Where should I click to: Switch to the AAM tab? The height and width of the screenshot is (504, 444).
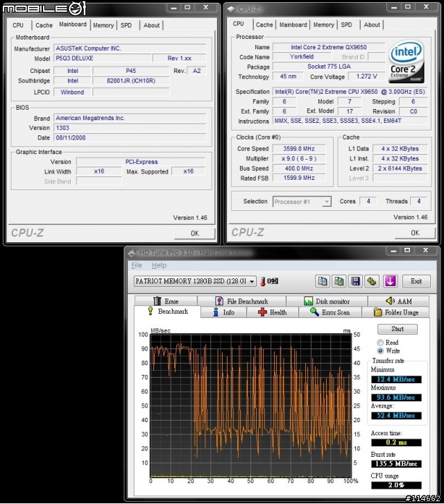(399, 301)
